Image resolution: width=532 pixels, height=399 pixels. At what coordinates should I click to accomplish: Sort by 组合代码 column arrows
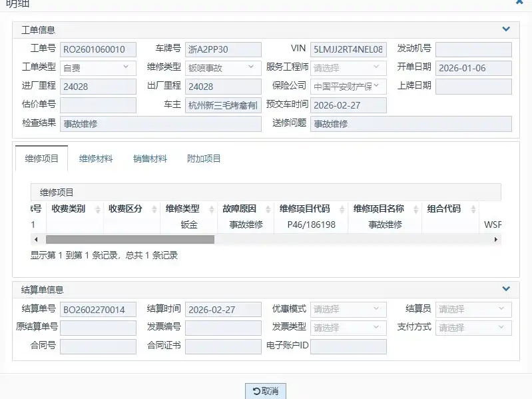(473, 209)
